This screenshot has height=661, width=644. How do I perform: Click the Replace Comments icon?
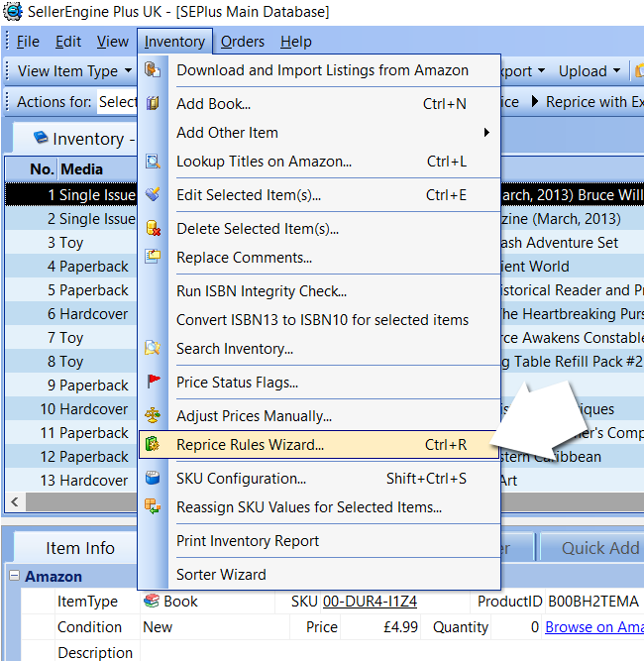coord(153,257)
